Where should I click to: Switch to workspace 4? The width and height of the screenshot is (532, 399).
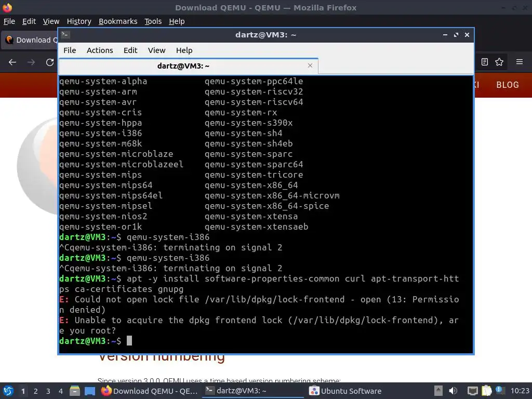click(61, 391)
